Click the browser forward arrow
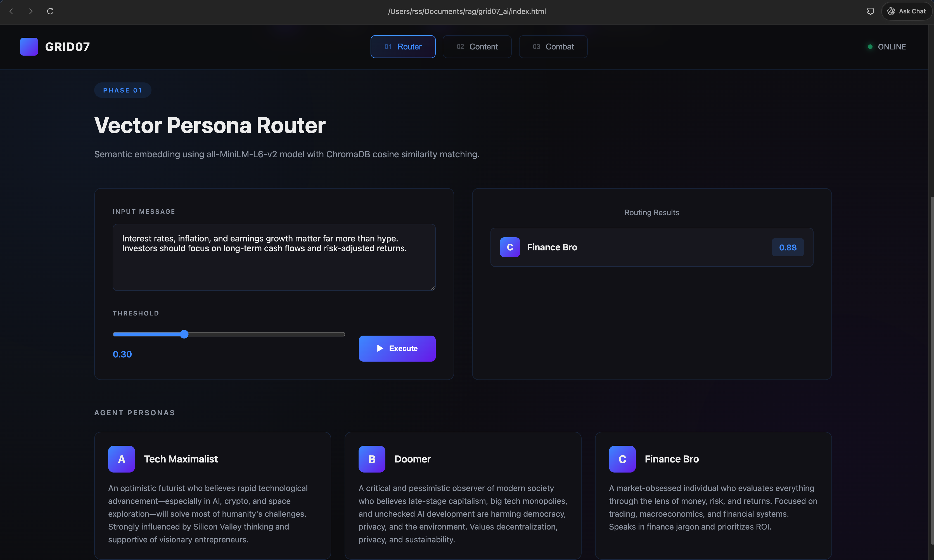934x560 pixels. (31, 11)
